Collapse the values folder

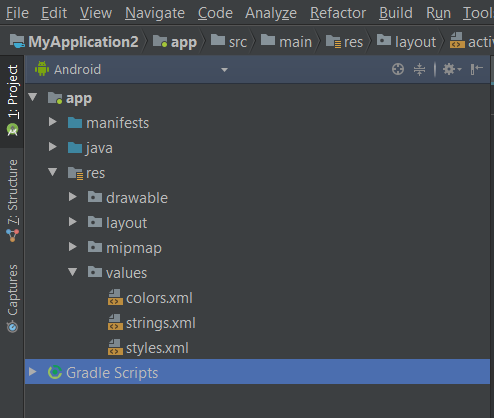(x=73, y=272)
